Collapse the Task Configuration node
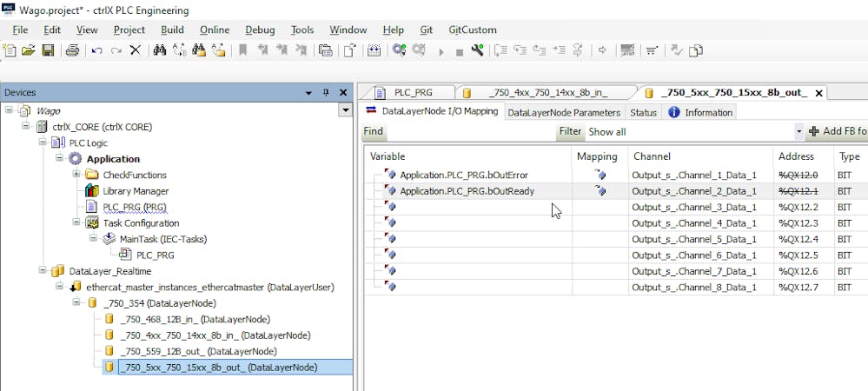 click(76, 222)
